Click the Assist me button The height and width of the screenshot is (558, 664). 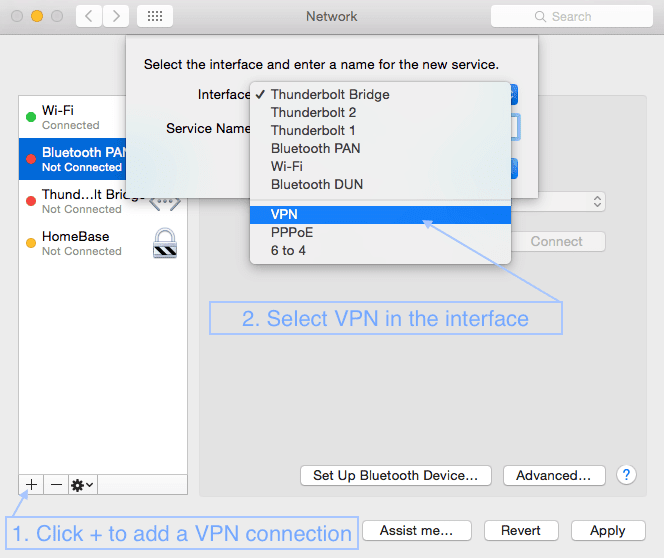[x=417, y=530]
